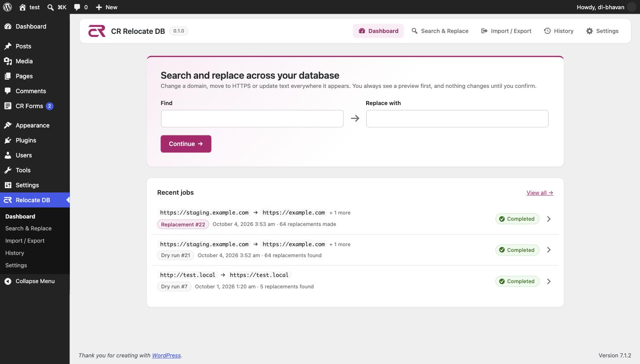This screenshot has width=640, height=364.
Task: Click the 0.1.0 version badge
Action: tap(178, 31)
